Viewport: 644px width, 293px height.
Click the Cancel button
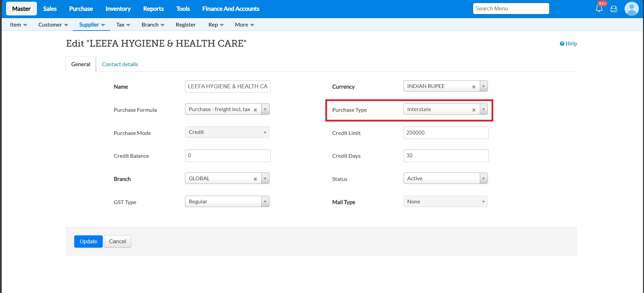point(118,242)
